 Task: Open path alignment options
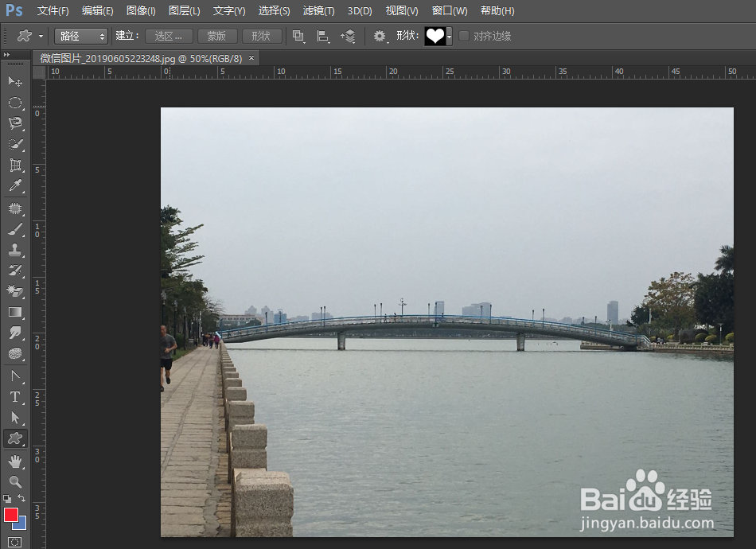[x=323, y=36]
